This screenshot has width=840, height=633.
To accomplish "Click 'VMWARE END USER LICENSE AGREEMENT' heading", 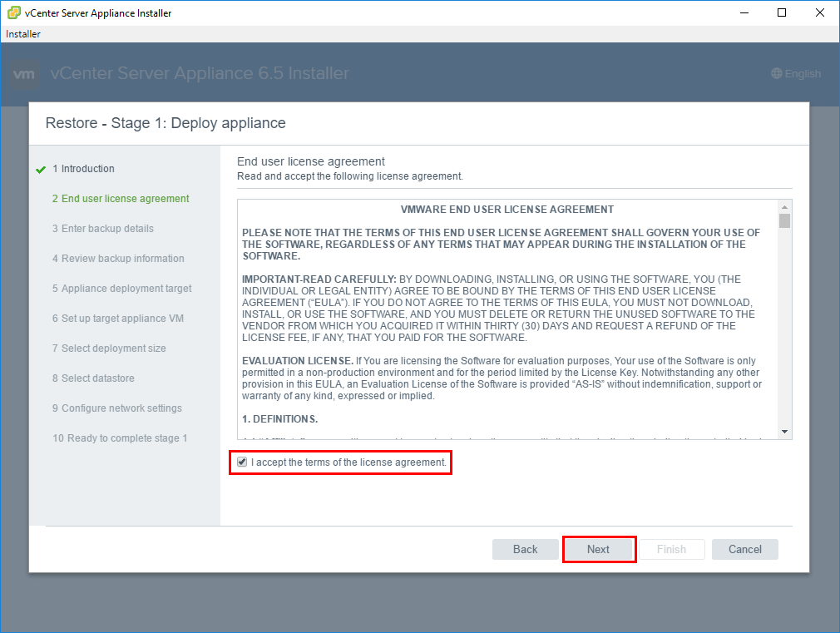I will tap(507, 210).
